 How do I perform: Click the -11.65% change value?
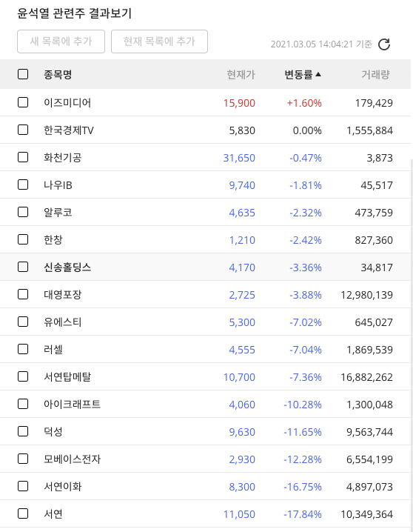click(302, 433)
